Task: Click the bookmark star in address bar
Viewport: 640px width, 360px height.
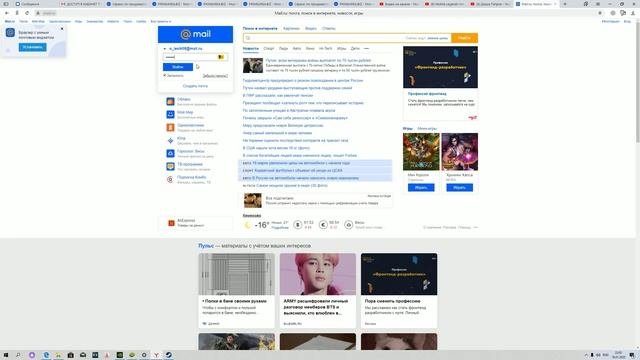Action: [600, 13]
